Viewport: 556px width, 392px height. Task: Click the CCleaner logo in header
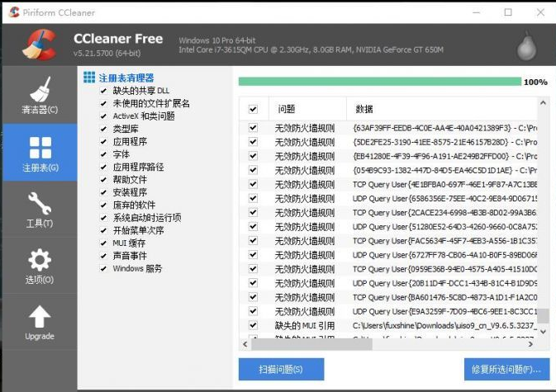click(x=39, y=45)
